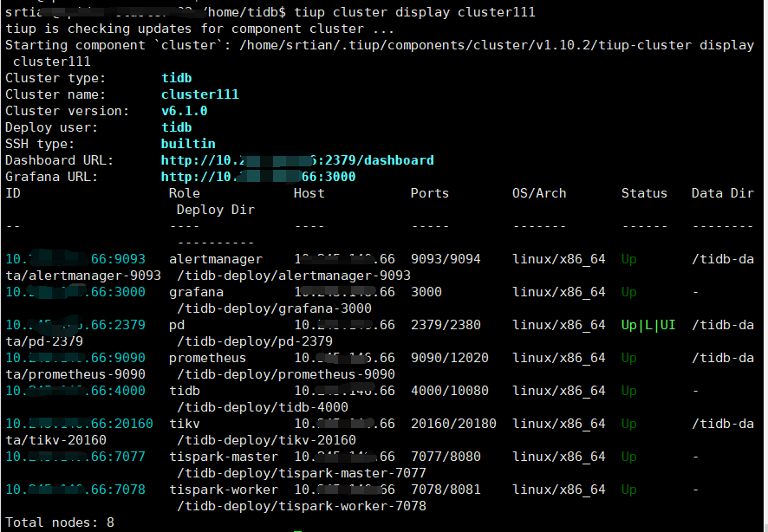Click the tiup-cluster v1.10.2 component path
The width and height of the screenshot is (768, 532).
(465, 45)
